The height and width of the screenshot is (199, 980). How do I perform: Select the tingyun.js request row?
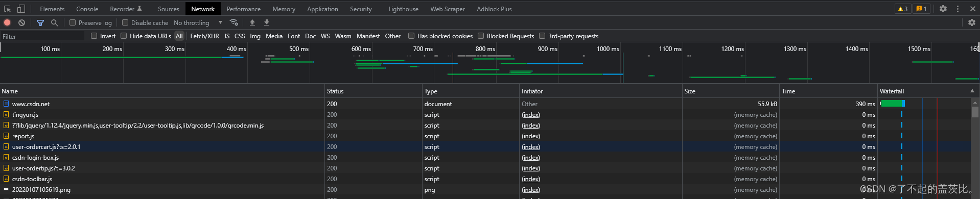tap(485, 114)
